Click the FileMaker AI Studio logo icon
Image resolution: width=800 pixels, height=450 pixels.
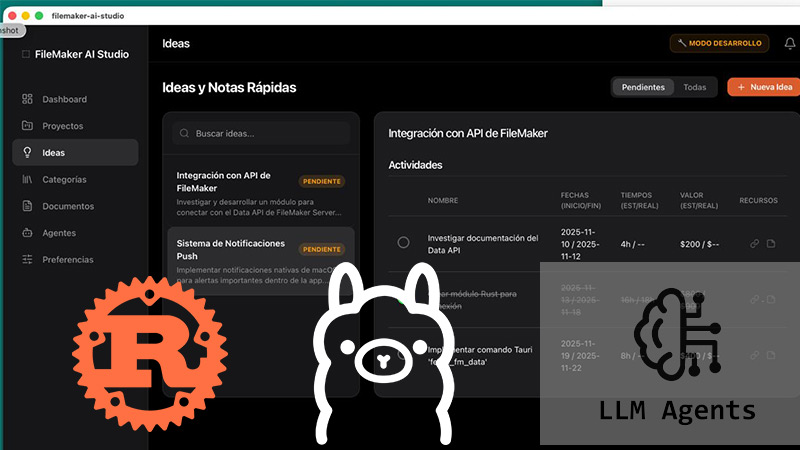coord(26,54)
